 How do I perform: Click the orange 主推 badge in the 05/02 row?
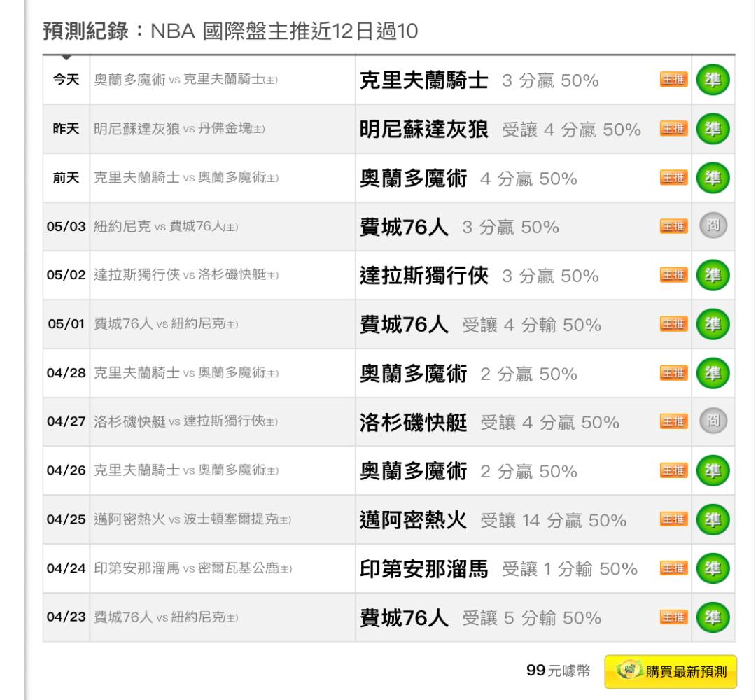pos(673,275)
